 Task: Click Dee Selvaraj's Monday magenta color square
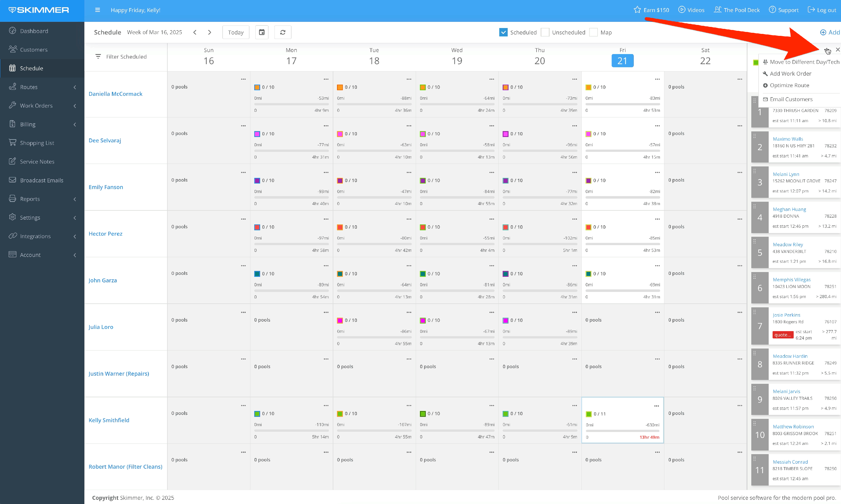[257, 134]
